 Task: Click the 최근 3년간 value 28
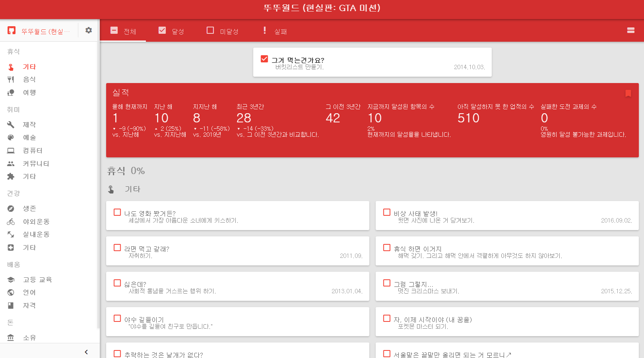click(x=244, y=118)
